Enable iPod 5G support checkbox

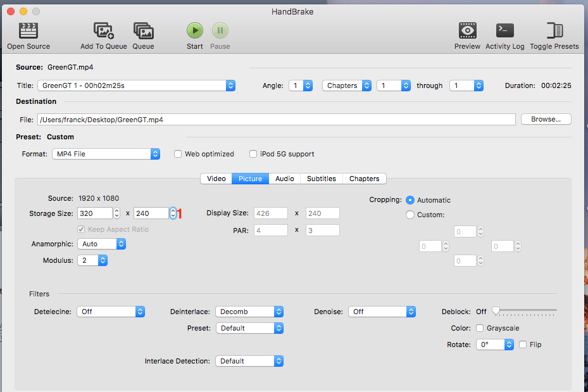pos(253,154)
